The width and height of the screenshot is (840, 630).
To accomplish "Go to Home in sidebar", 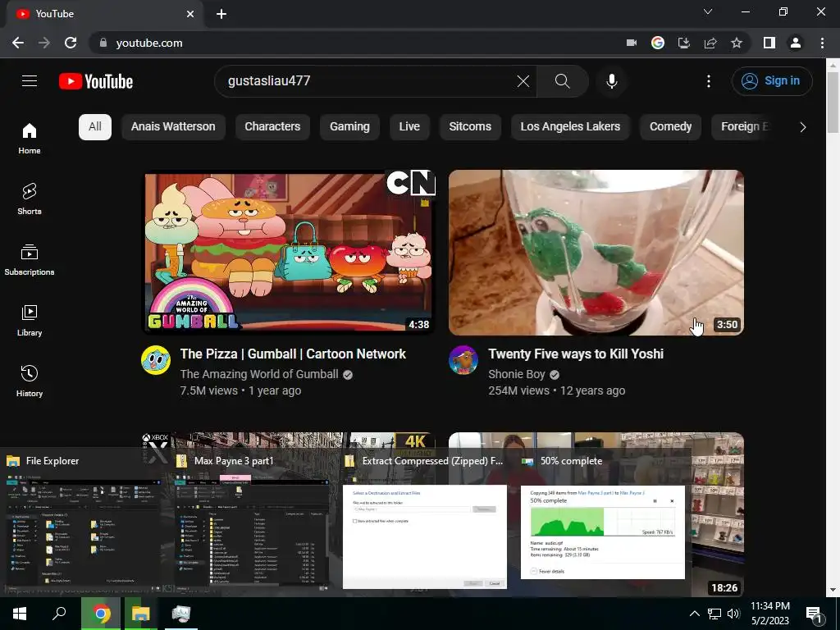I will tap(30, 138).
